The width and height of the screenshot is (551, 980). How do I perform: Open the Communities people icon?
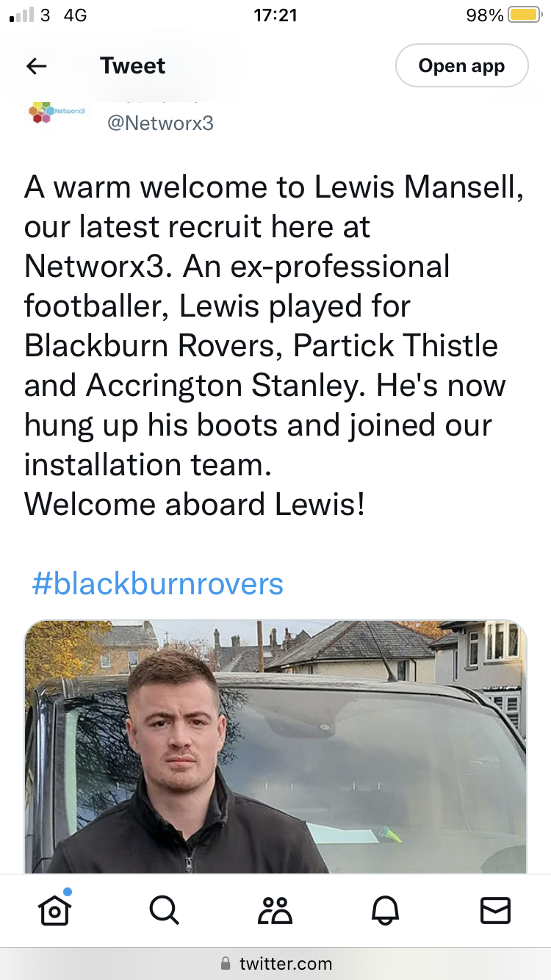tap(275, 911)
